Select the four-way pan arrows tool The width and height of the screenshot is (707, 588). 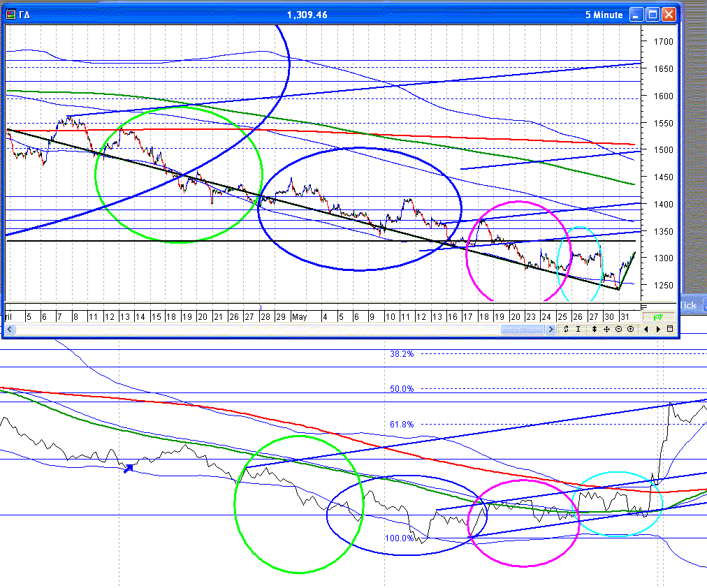[x=606, y=330]
